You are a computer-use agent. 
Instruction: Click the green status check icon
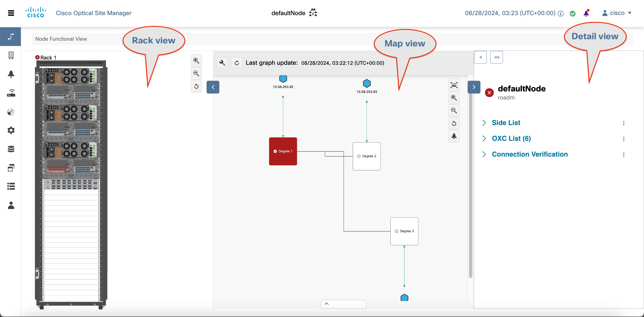[x=572, y=13]
